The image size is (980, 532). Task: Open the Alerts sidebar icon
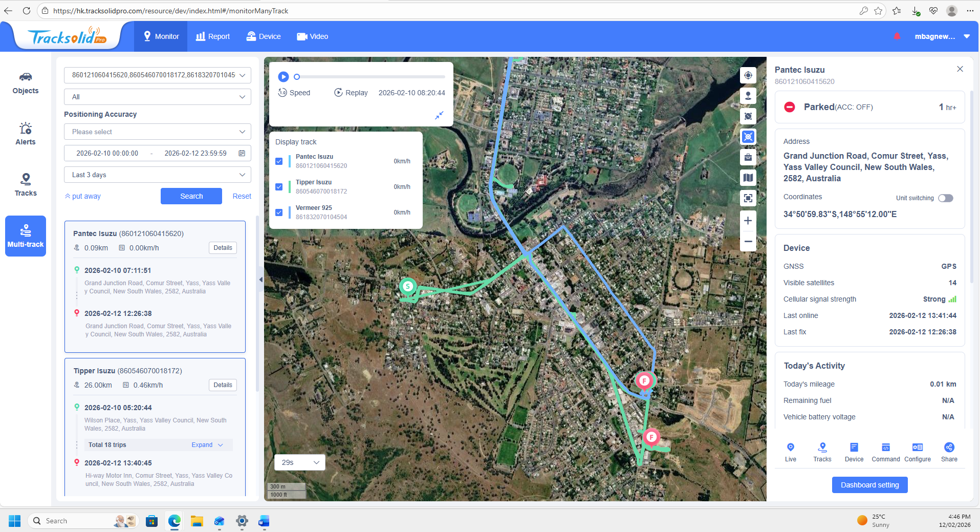[x=26, y=134]
